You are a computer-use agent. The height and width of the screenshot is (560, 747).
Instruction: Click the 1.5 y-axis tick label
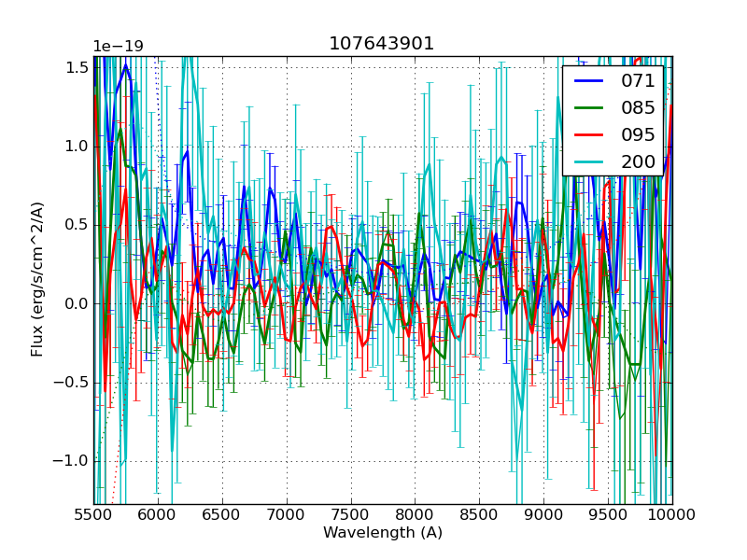(77, 67)
